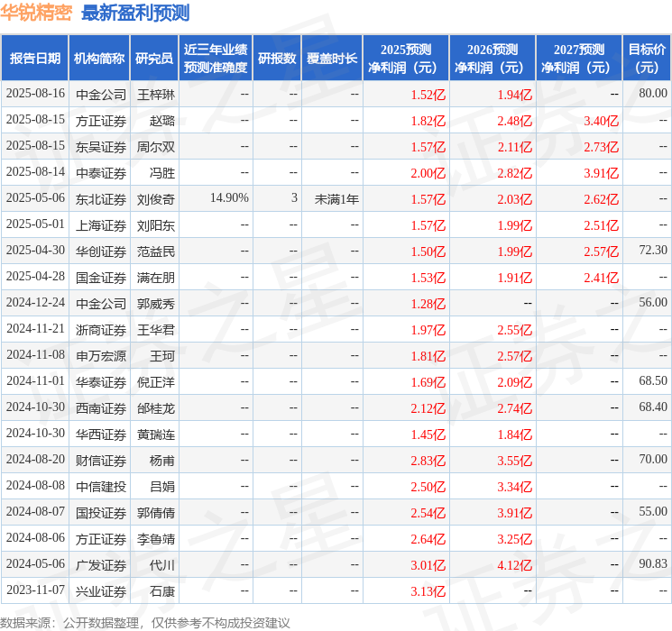
Task: Open the 中金公司 entry dated 2025-08-16
Action: 101,95
